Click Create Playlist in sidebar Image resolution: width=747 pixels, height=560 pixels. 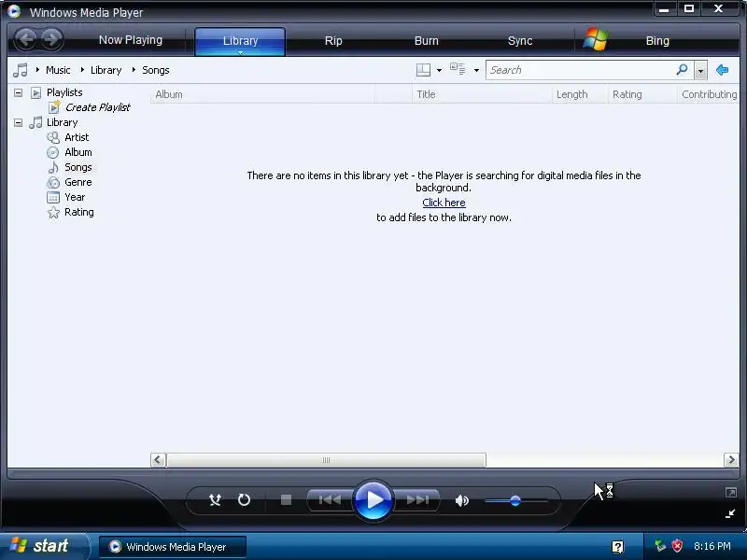tap(98, 107)
